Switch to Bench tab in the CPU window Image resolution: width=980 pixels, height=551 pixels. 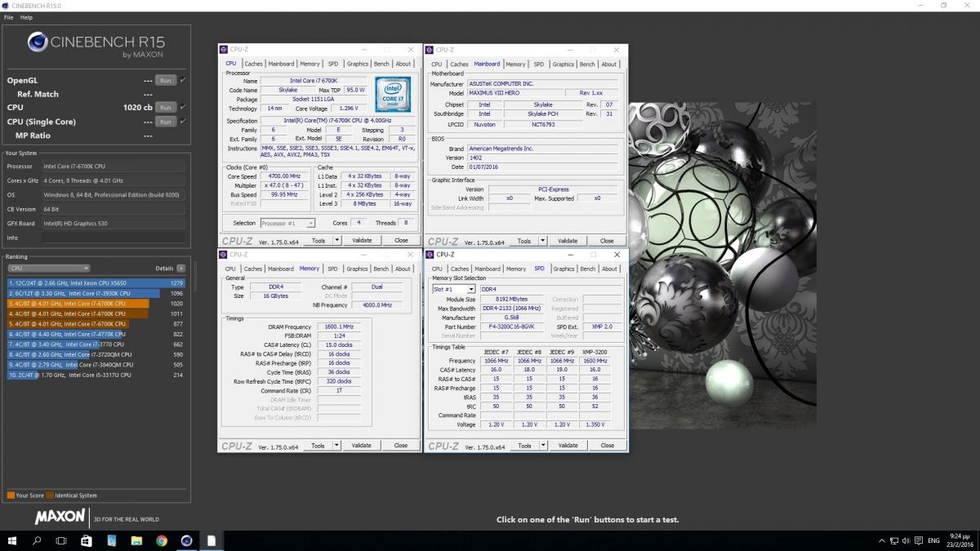(381, 64)
